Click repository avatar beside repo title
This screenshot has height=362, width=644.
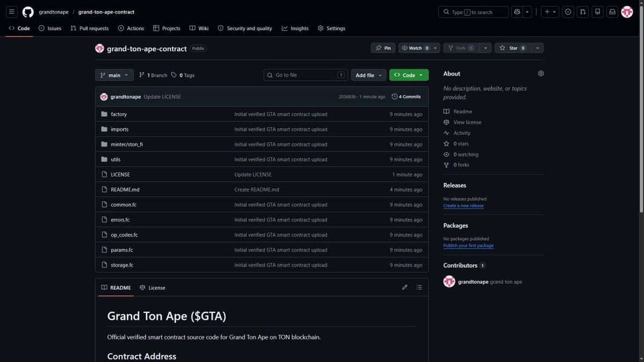pyautogui.click(x=99, y=48)
